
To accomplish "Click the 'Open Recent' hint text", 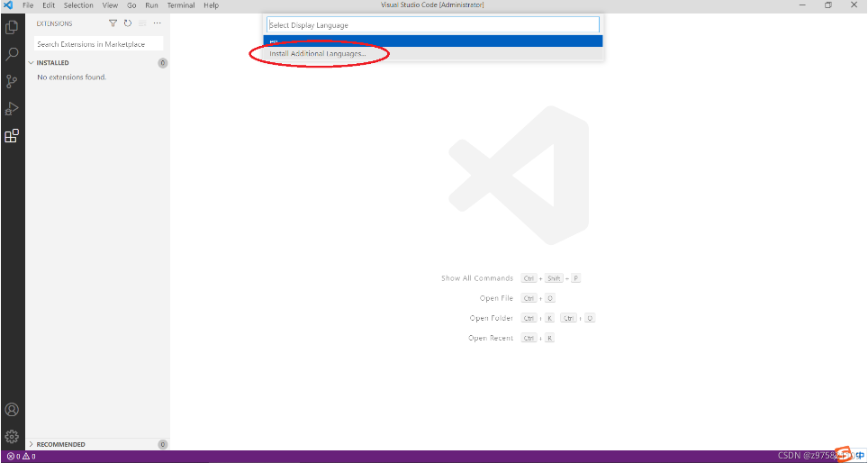I will [x=491, y=338].
